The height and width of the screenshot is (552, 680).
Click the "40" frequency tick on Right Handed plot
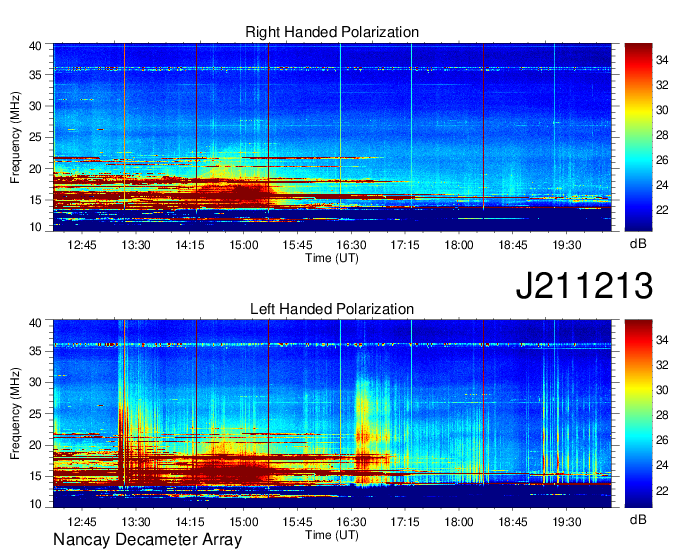(35, 46)
